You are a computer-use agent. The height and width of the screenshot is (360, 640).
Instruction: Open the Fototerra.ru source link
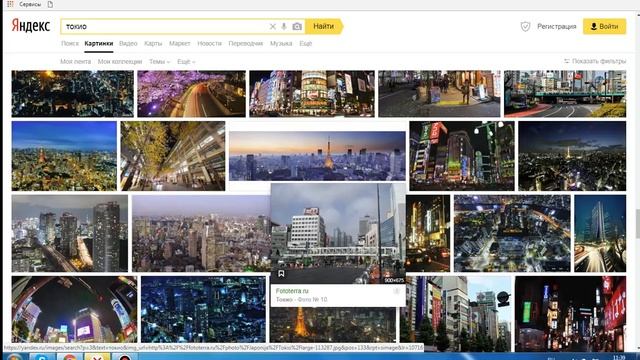coord(292,291)
